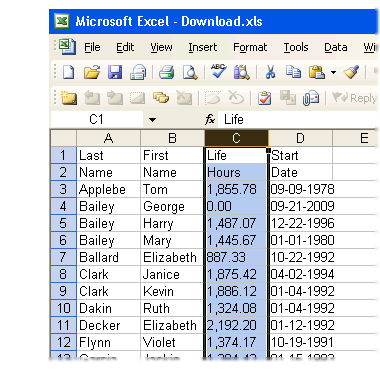
Task: Click the fx insert function button
Action: click(x=210, y=119)
